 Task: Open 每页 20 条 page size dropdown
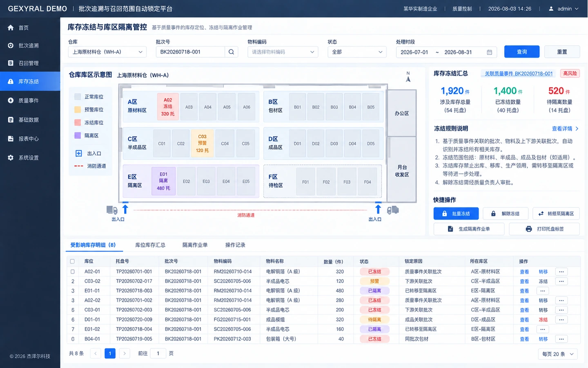tap(558, 354)
